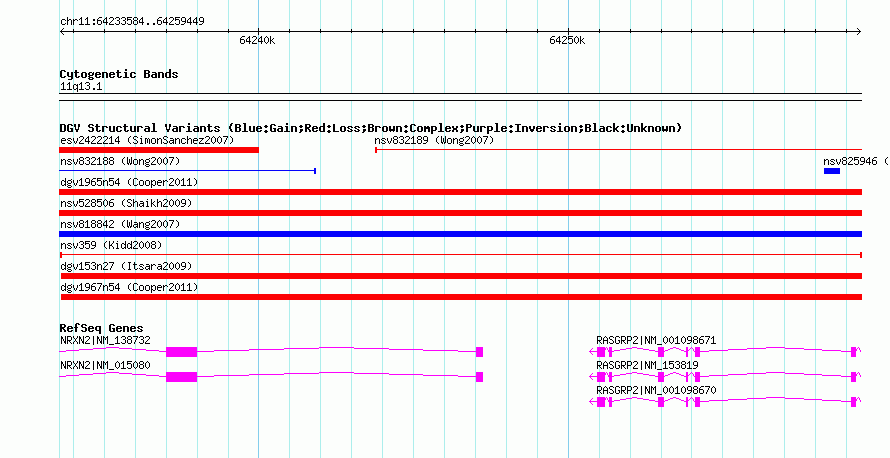Open dgv153n27 (Itsara2009) variant label
The height and width of the screenshot is (458, 890).
tap(127, 266)
